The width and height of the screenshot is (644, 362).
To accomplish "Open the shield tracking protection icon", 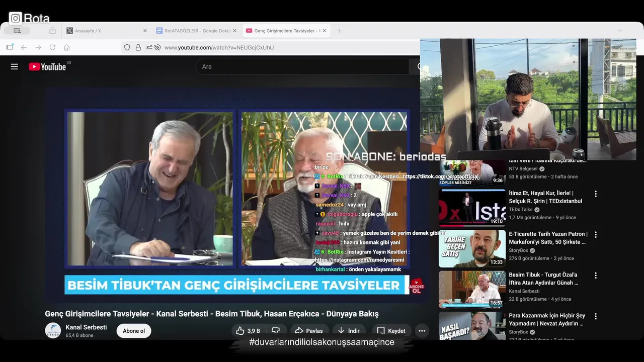I will click(127, 47).
